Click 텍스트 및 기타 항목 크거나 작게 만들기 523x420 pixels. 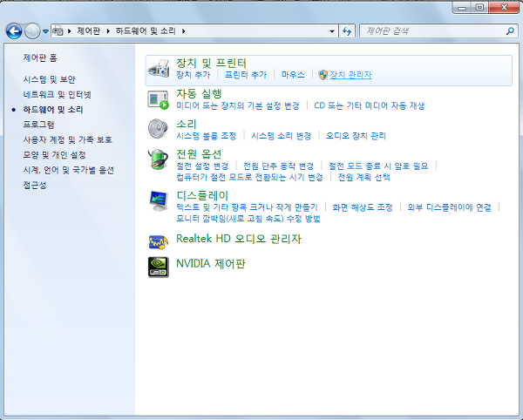click(x=247, y=207)
